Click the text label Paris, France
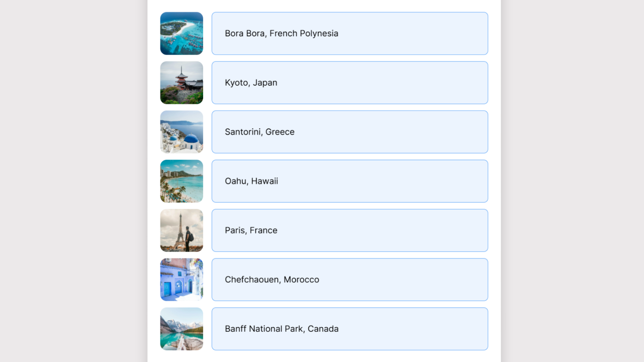 point(251,230)
